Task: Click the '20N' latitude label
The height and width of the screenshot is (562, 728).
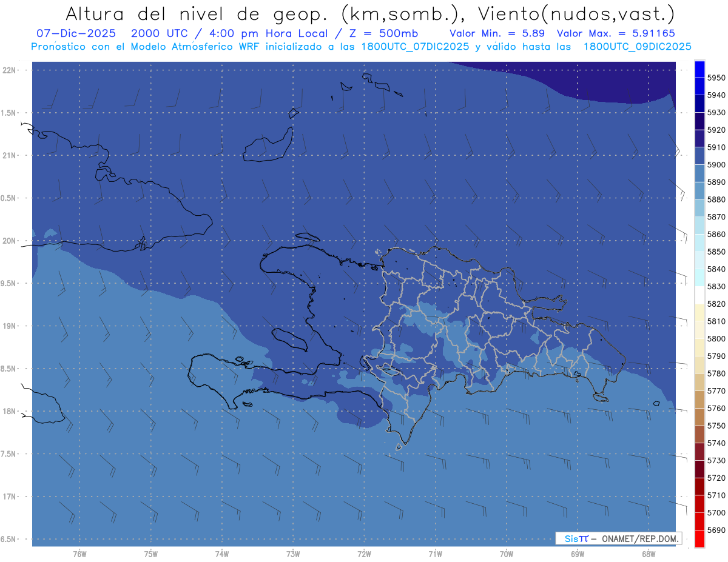Action: [x=8, y=241]
